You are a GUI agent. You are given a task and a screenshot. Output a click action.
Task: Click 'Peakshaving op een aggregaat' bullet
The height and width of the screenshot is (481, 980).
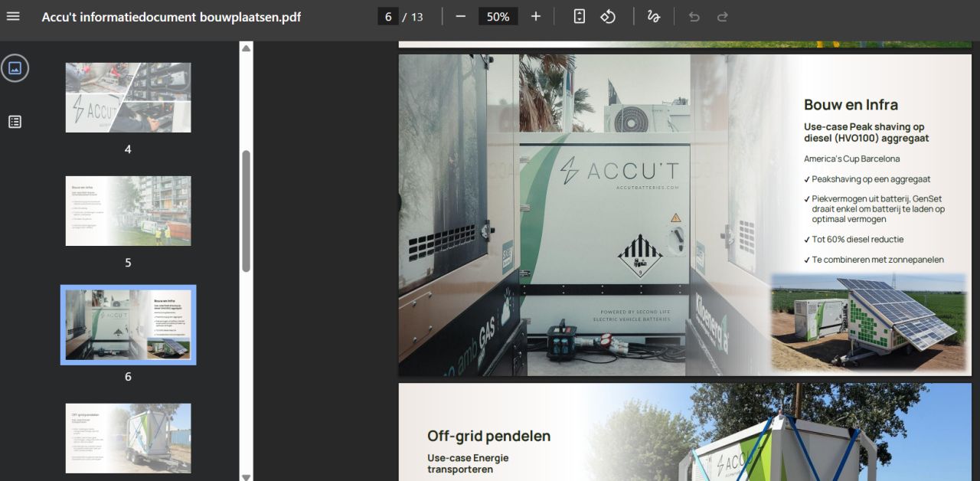[x=867, y=178]
